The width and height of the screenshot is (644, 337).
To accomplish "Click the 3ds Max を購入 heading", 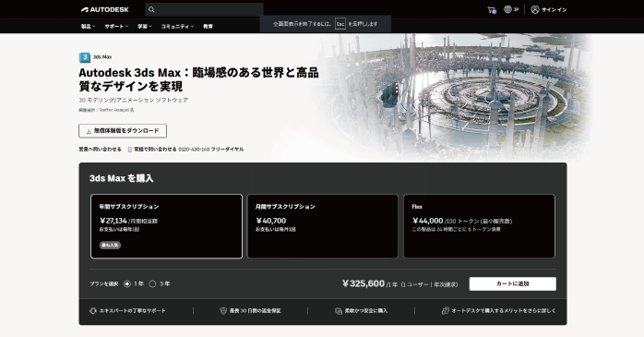I will pos(122,178).
